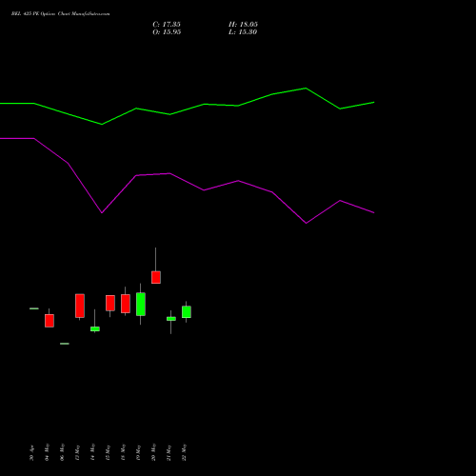Select the red candlestick for 18 May
Image resolution: width=476 pixels, height=476 pixels.
pyautogui.click(x=126, y=304)
